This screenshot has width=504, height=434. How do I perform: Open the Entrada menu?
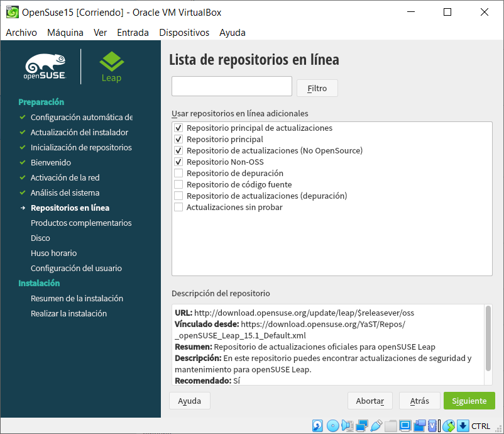point(133,33)
